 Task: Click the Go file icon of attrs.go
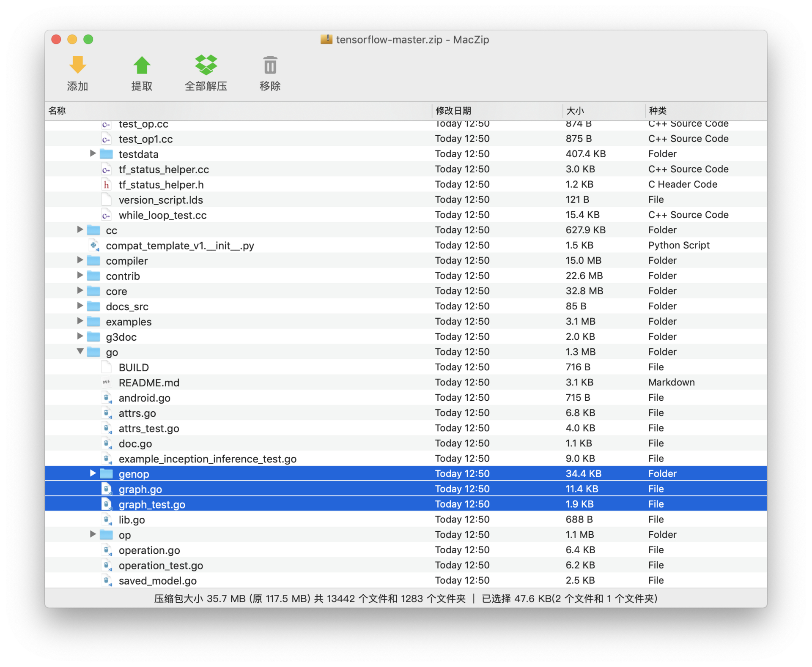pos(107,413)
